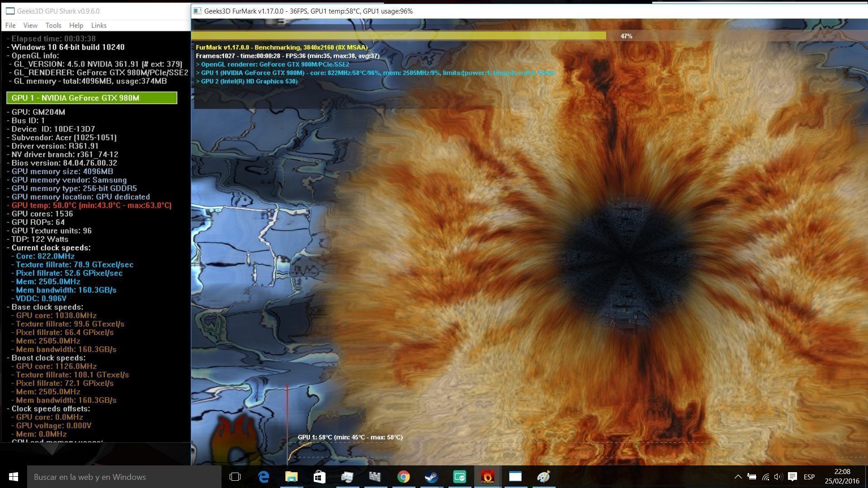Select the GPU 1 NVIDIA GeForce GTX 980M header

[92, 98]
